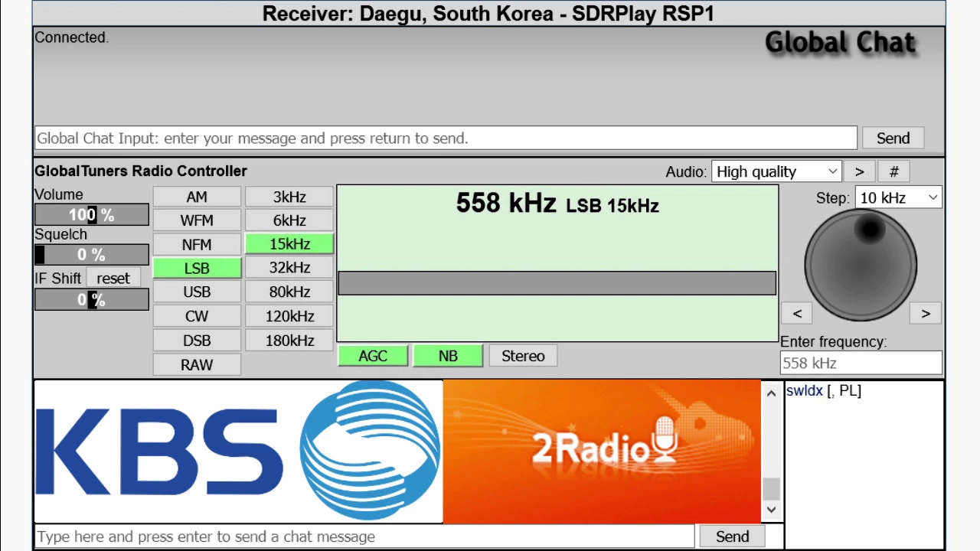Click the chat scrollbar down arrow

pyautogui.click(x=771, y=510)
